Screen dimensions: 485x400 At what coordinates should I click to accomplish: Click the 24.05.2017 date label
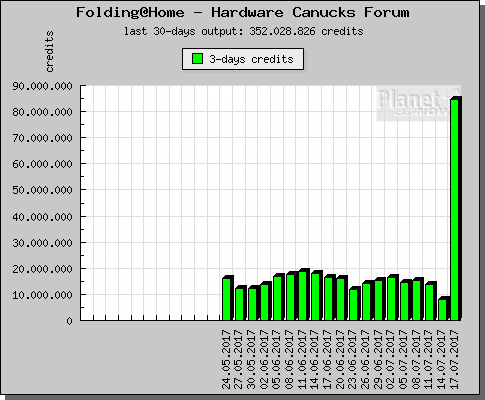click(x=226, y=360)
